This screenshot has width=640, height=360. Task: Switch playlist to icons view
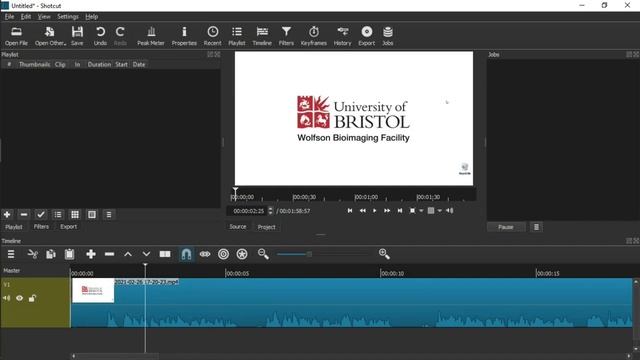click(92, 214)
